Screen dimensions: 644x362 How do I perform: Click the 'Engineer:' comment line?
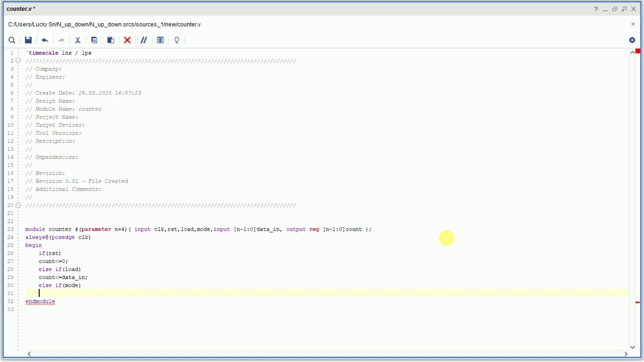point(45,77)
